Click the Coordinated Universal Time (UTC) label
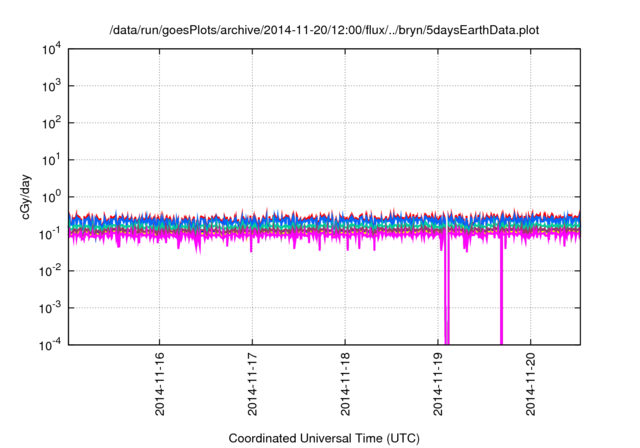 [324, 438]
